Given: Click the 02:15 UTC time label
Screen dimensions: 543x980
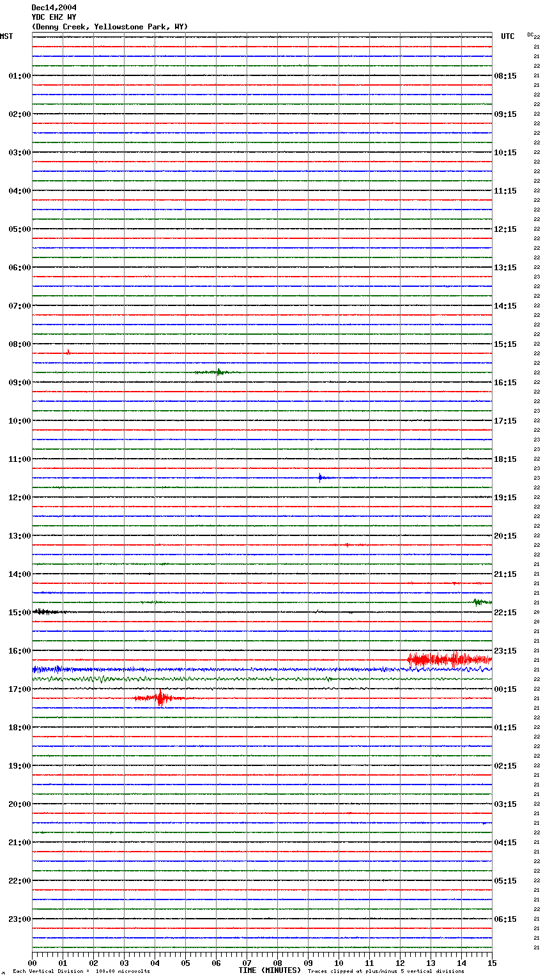Looking at the screenshot, I should click(505, 766).
